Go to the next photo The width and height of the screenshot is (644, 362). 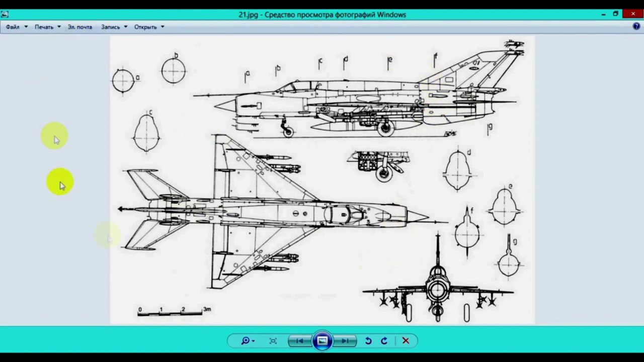tap(345, 341)
